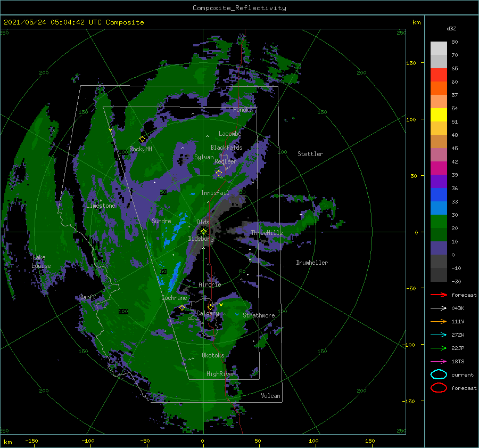Click the Vulcan label
The image size is (479, 448).
[x=271, y=396]
